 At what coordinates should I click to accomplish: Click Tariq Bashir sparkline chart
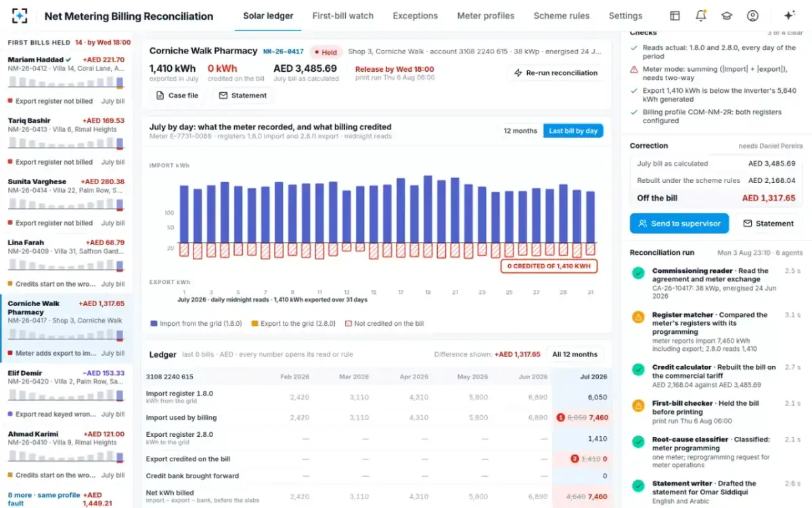(x=66, y=144)
